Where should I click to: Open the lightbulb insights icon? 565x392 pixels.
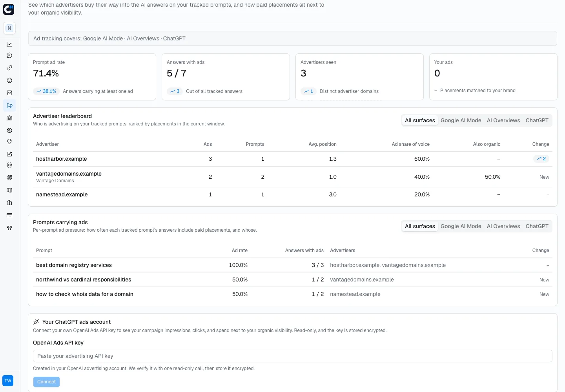[9, 142]
